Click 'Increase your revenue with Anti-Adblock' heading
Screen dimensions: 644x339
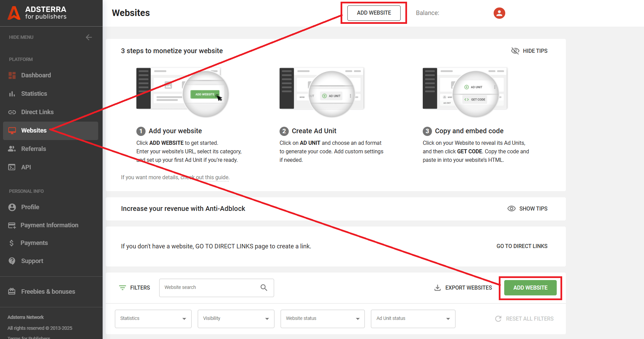coord(183,209)
